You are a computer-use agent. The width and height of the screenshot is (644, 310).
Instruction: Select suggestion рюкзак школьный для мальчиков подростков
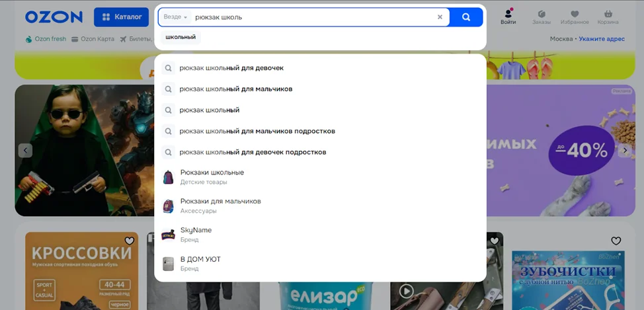click(x=257, y=131)
